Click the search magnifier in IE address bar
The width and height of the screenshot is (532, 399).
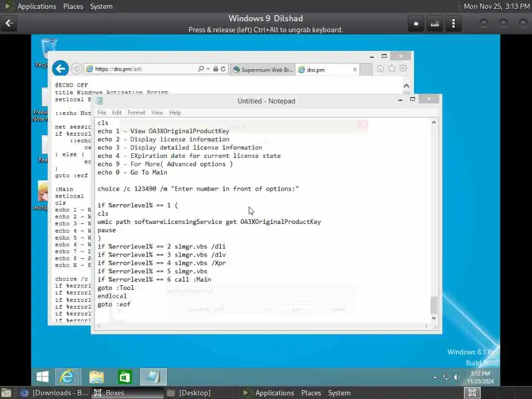click(x=201, y=69)
